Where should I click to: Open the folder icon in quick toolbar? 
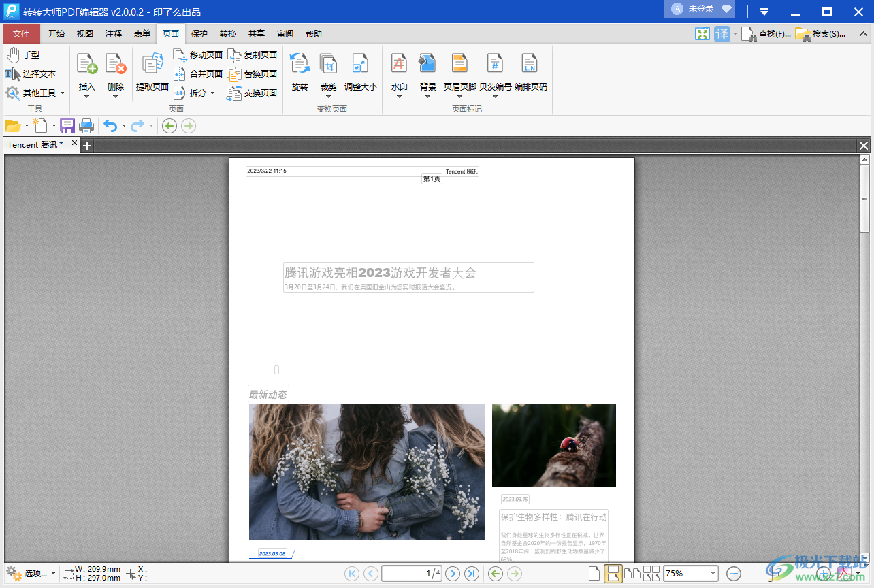tap(13, 125)
